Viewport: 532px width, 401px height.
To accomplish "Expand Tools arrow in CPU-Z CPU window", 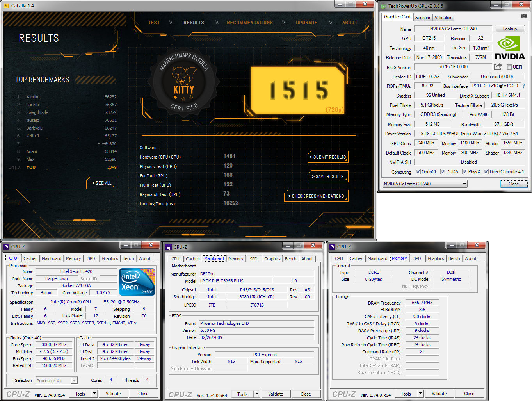I will pyautogui.click(x=94, y=394).
